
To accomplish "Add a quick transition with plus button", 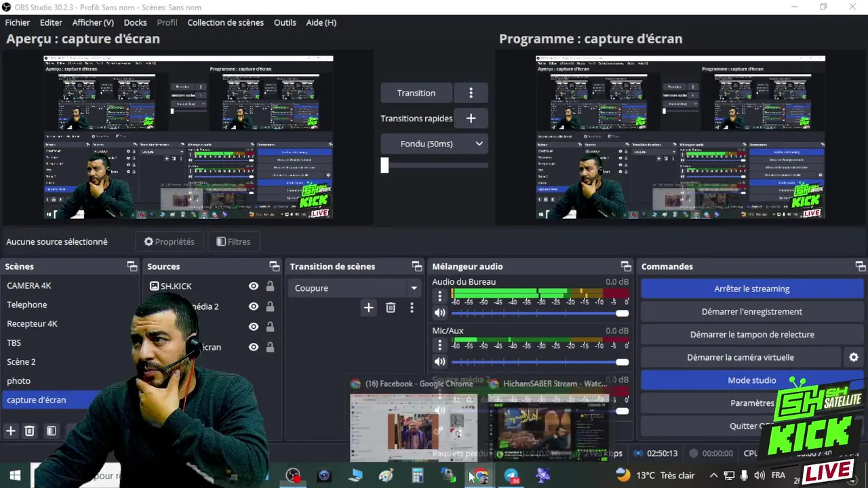I will click(471, 118).
